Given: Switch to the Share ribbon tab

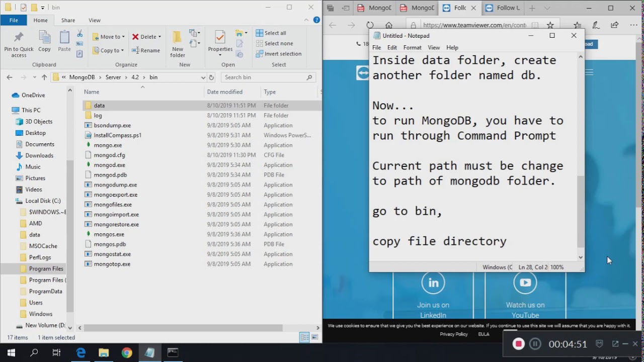Looking at the screenshot, I should point(68,20).
